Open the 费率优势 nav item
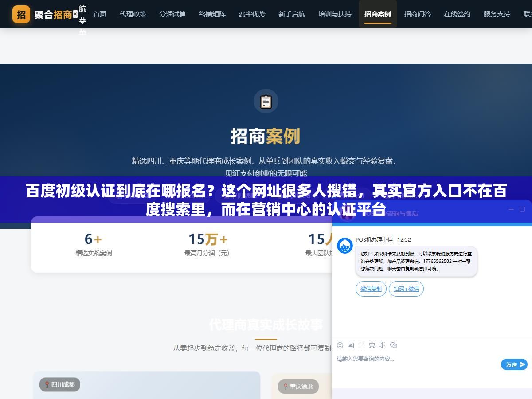Viewport: 532px width, 399px height. coord(252,14)
